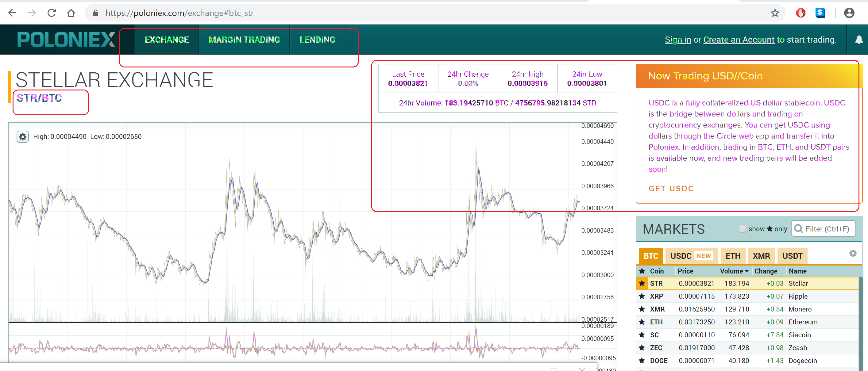This screenshot has height=371, width=868.
Task: Toggle favorite star for XRP row
Action: click(x=642, y=296)
